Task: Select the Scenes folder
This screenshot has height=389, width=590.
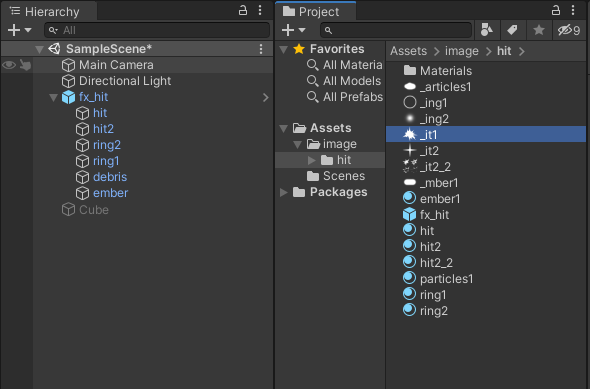Action: [344, 176]
